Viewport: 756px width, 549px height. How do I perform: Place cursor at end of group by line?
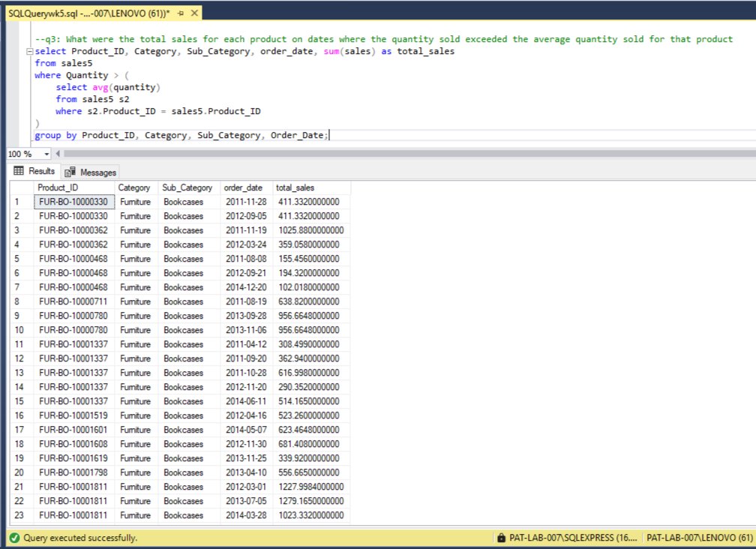pyautogui.click(x=328, y=136)
